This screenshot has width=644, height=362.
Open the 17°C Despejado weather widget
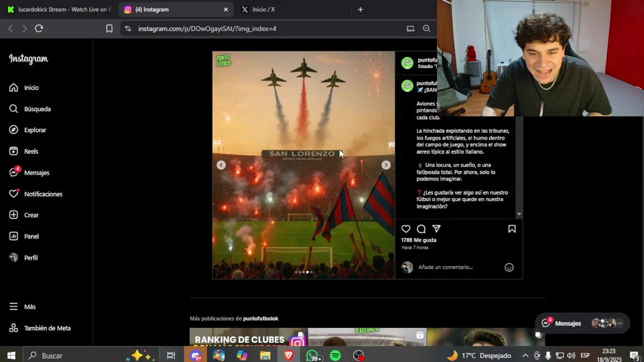[x=478, y=355]
